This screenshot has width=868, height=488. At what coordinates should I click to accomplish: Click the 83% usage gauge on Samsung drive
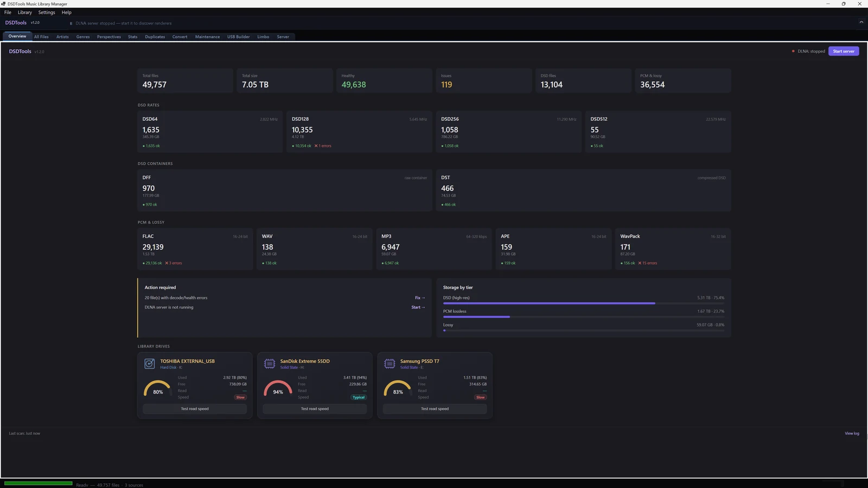(x=398, y=388)
